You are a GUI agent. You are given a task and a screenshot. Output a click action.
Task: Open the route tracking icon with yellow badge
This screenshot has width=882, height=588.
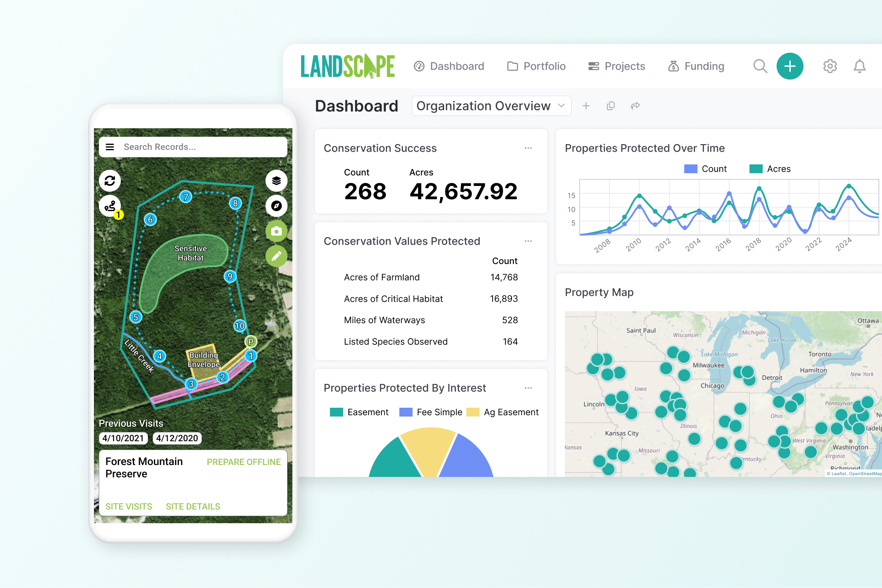tap(110, 206)
